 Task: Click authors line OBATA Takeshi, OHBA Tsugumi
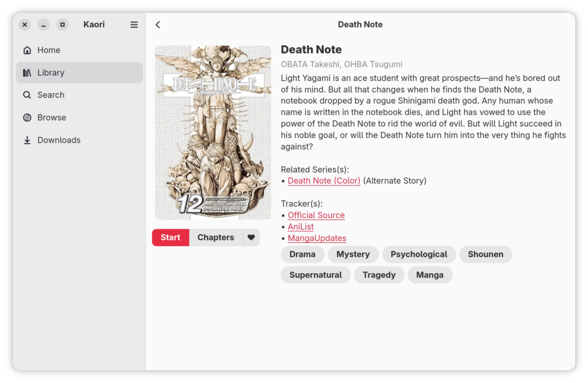(342, 65)
